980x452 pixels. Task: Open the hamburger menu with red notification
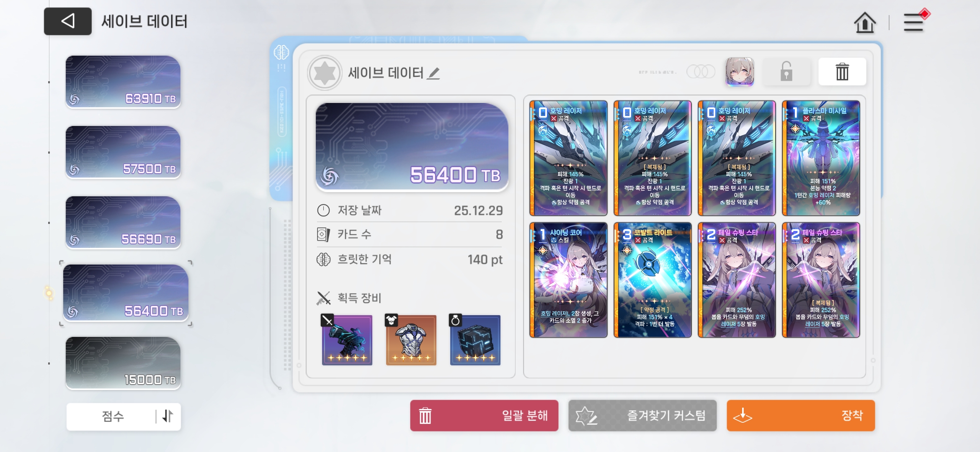(915, 21)
